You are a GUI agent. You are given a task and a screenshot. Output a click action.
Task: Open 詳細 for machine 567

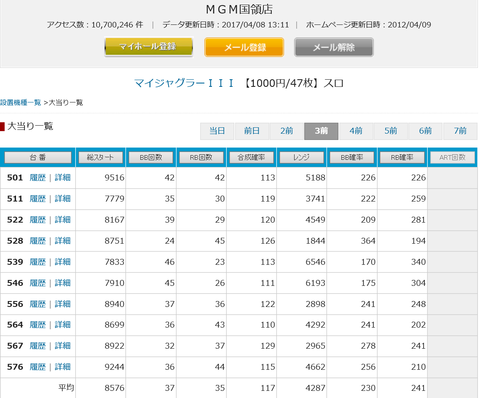[63, 346]
